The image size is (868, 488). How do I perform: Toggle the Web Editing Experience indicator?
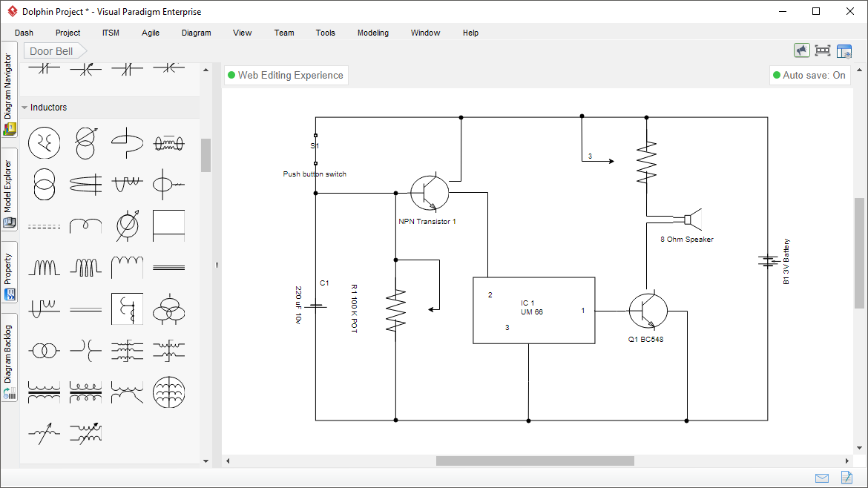(286, 75)
